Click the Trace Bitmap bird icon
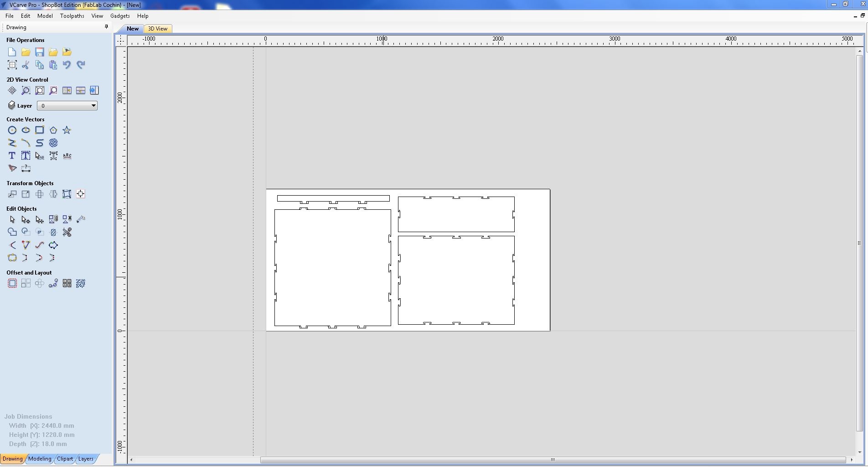The image size is (868, 467). pos(12,169)
